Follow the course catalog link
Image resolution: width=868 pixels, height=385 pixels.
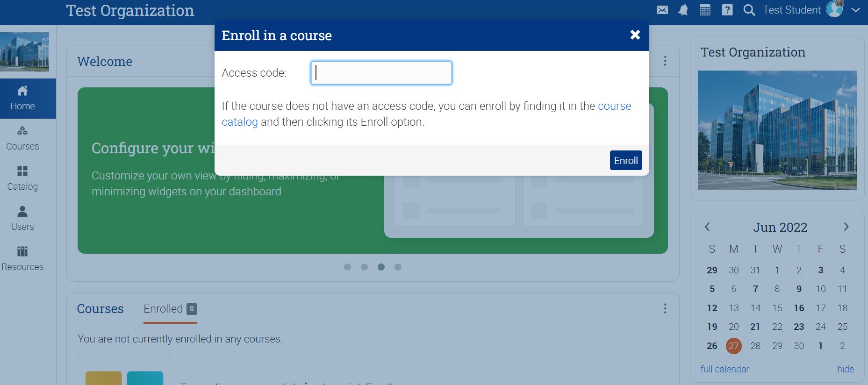coord(614,106)
